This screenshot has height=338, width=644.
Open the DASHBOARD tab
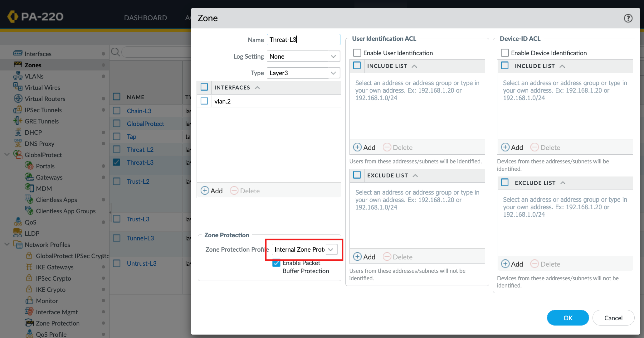coord(145,18)
